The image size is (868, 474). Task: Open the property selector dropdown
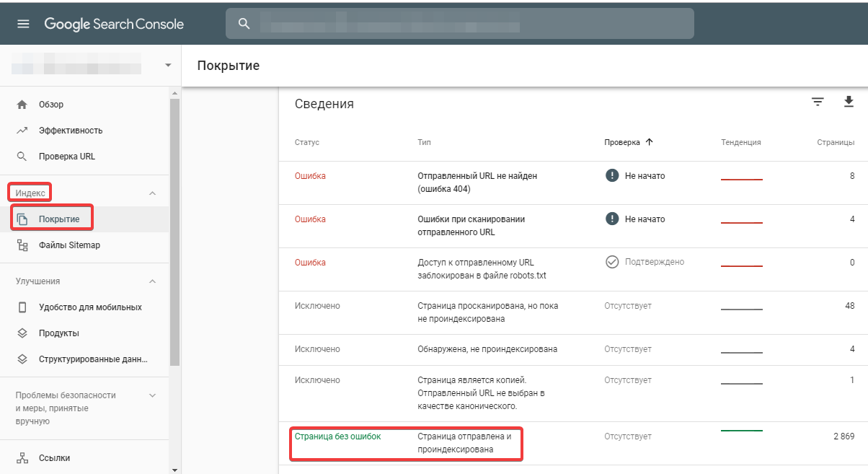coord(168,65)
